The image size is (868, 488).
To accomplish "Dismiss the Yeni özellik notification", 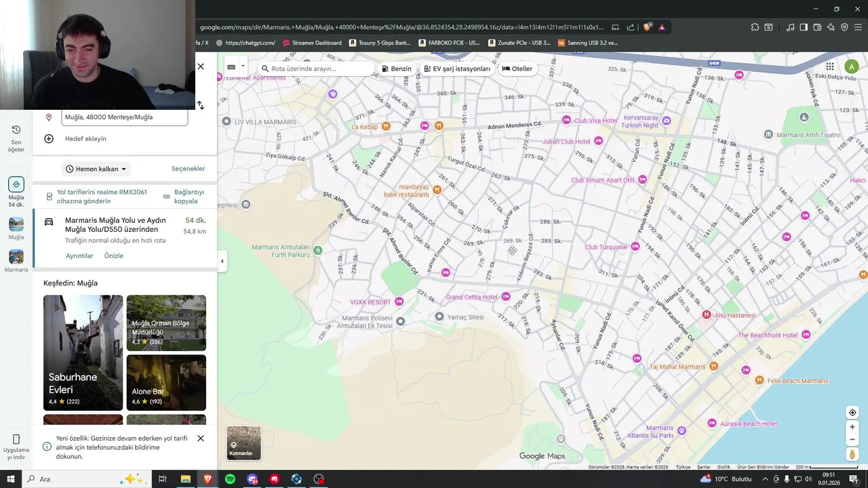I will pos(201,439).
